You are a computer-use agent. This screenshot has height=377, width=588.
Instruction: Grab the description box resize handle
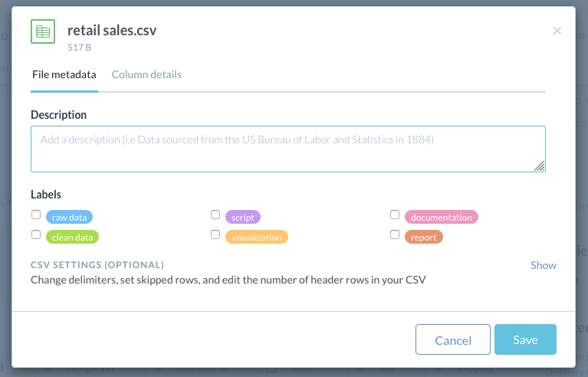(539, 166)
